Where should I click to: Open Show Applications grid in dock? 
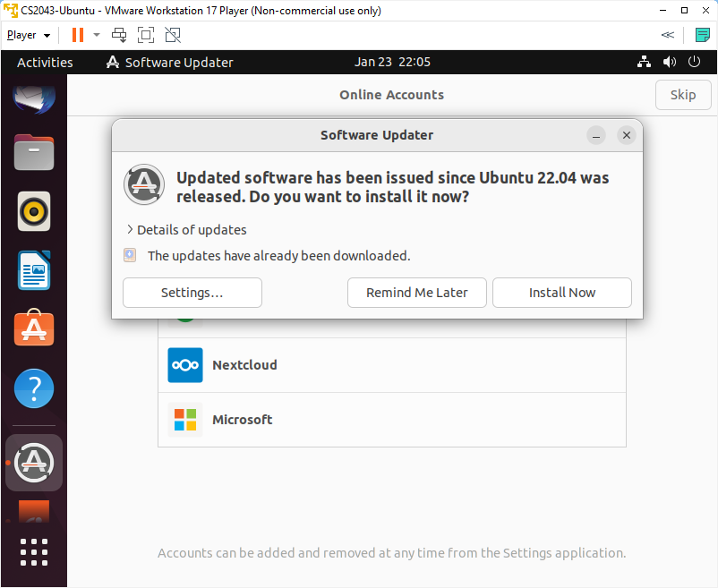(x=34, y=552)
